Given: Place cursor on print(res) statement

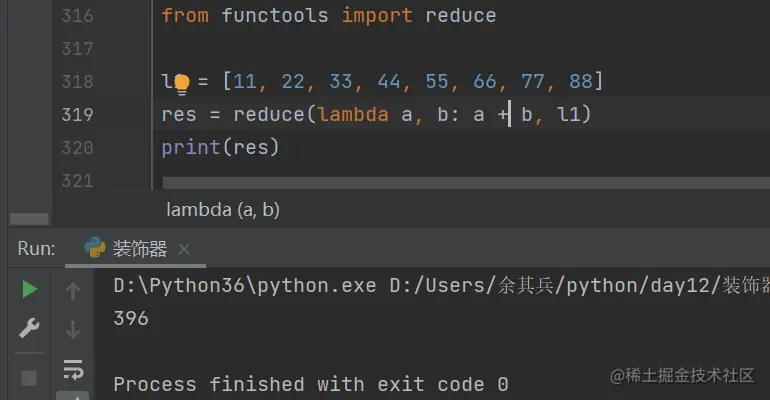Looking at the screenshot, I should click(x=220, y=148).
